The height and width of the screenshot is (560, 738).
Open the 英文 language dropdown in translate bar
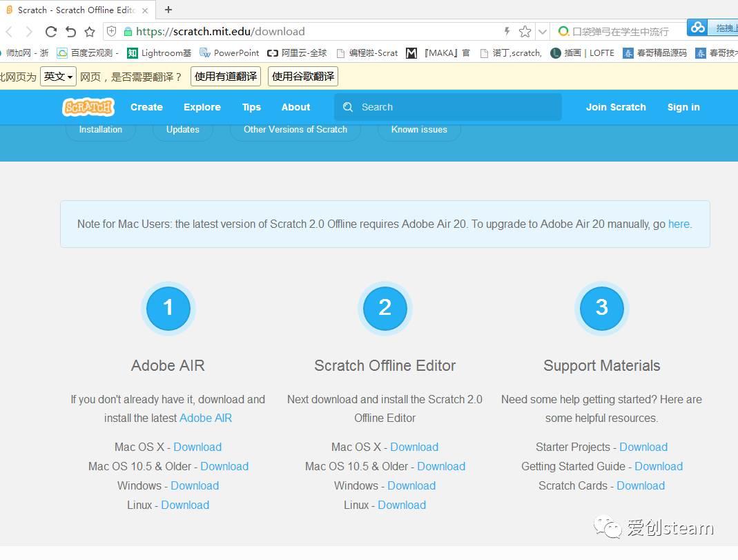[59, 76]
